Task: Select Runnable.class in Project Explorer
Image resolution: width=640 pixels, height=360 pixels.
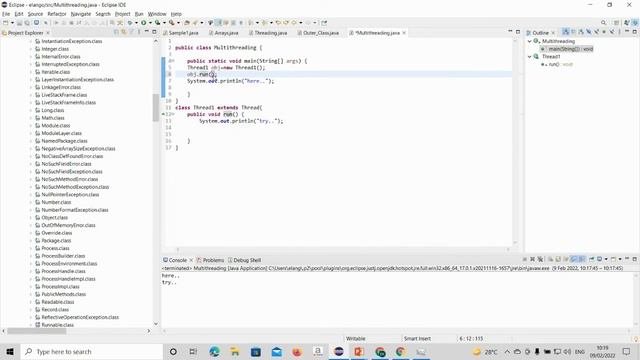Action: pyautogui.click(x=58, y=325)
